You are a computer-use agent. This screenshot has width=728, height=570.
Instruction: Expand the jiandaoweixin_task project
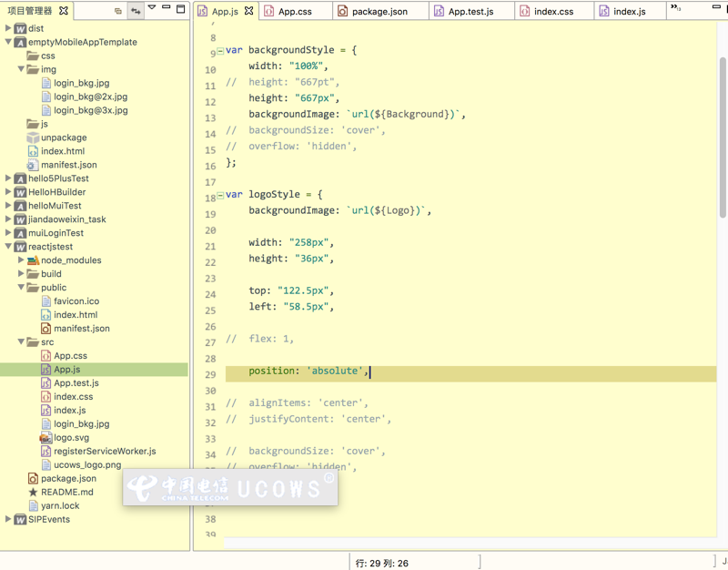point(8,219)
